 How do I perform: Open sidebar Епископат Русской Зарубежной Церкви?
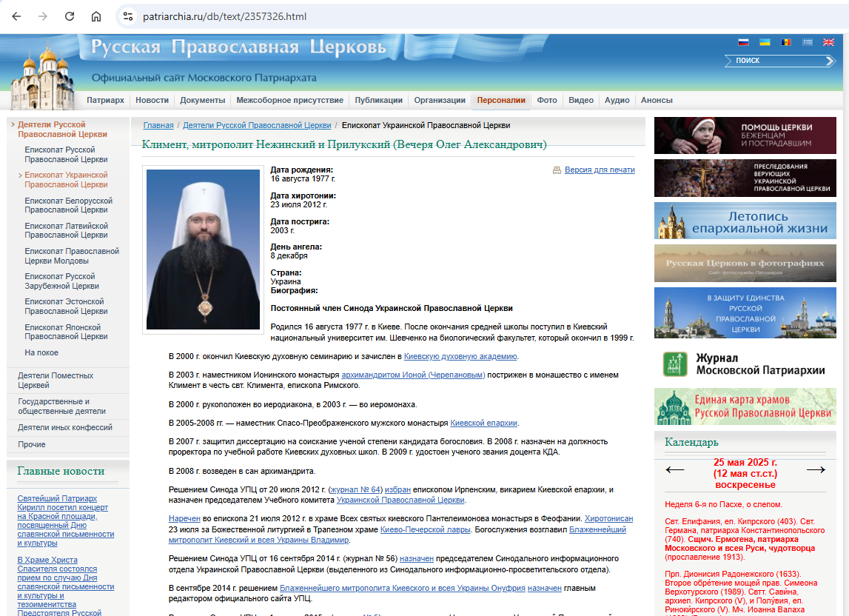[x=61, y=281]
